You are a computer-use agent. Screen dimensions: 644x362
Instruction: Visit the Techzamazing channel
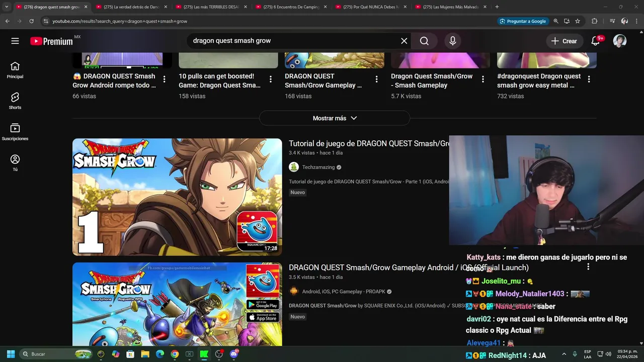pos(318,167)
